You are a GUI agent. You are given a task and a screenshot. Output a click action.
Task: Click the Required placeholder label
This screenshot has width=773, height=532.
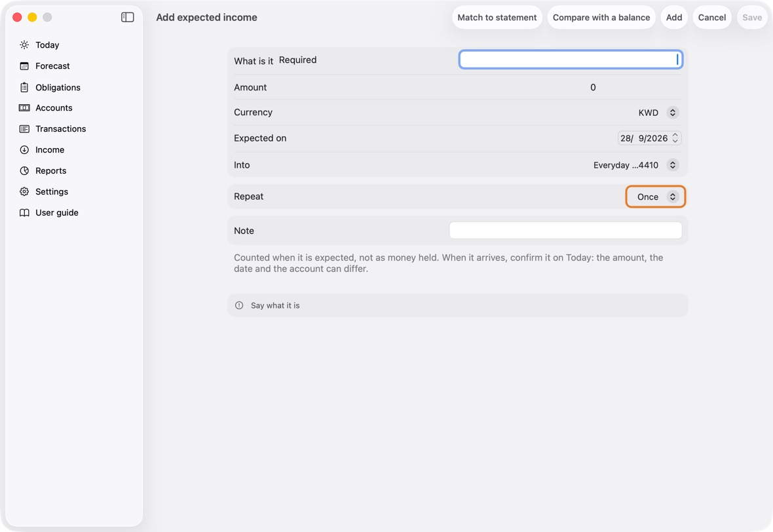298,60
